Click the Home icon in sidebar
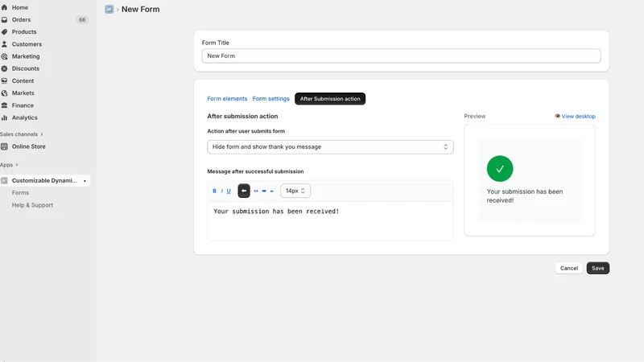Viewport: 644px width, 362px height. pos(4,7)
